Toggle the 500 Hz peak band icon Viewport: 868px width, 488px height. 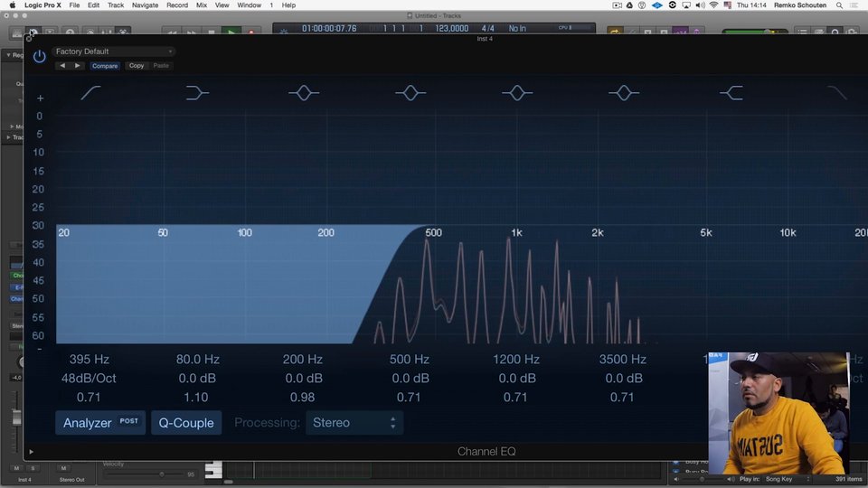[410, 93]
